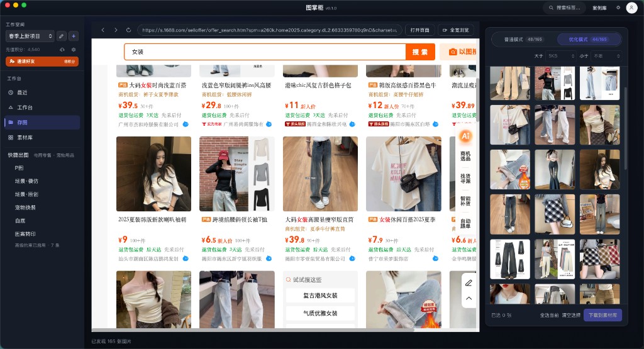
Task: Click the 气质优雅女装 search suggestion
Action: coord(320,313)
